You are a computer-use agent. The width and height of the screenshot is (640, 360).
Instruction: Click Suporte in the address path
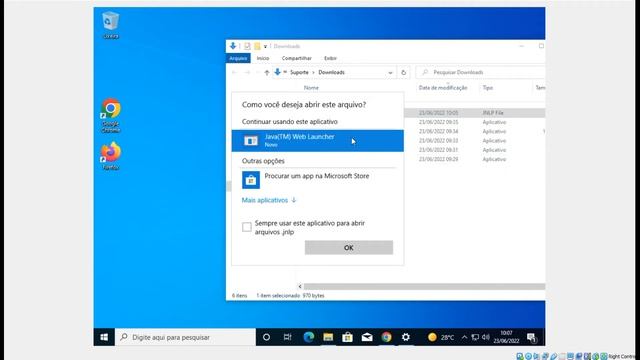299,72
